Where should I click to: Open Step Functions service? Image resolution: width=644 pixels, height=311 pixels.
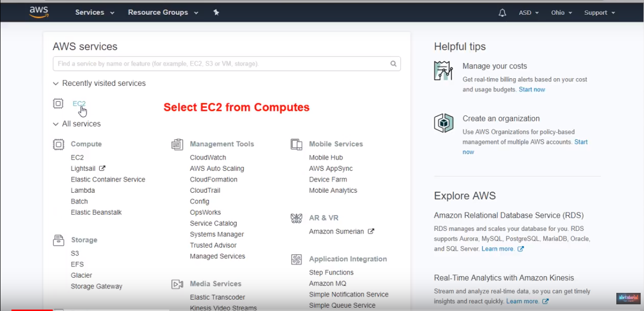click(x=332, y=272)
